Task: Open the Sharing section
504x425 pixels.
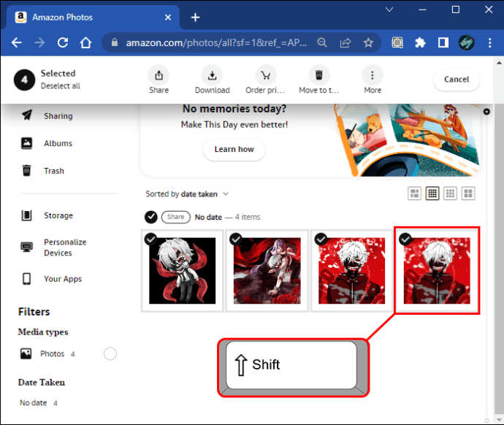Action: [58, 115]
